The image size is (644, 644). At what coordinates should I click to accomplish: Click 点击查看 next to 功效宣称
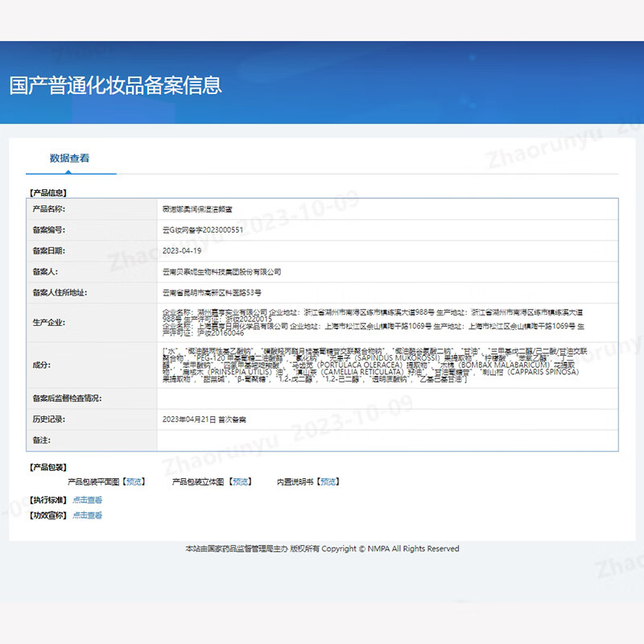click(89, 514)
